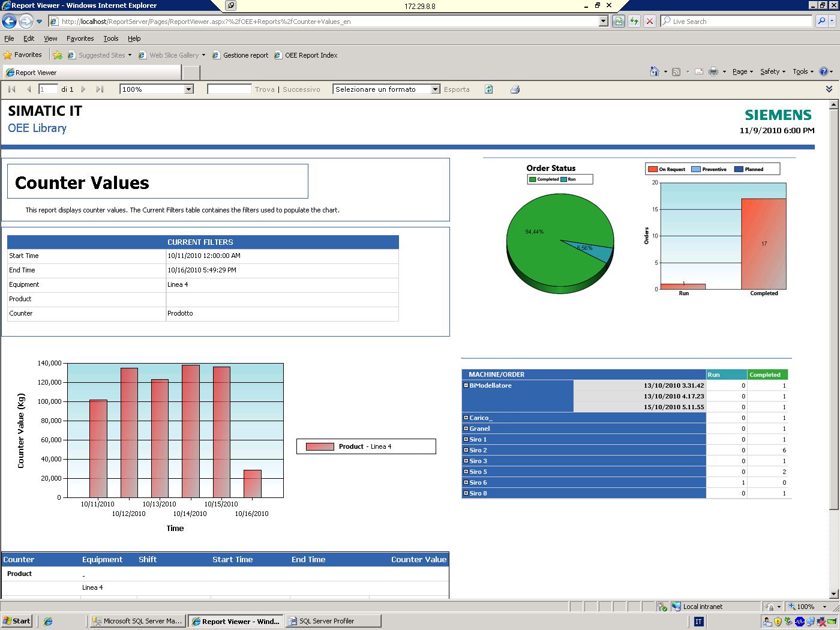
Task: Go to the next report page
Action: pyautogui.click(x=83, y=89)
